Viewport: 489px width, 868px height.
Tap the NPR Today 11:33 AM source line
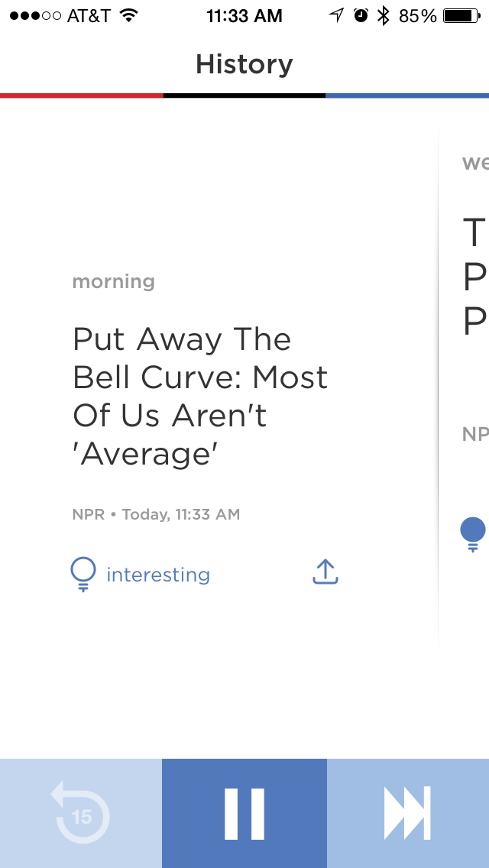point(157,514)
